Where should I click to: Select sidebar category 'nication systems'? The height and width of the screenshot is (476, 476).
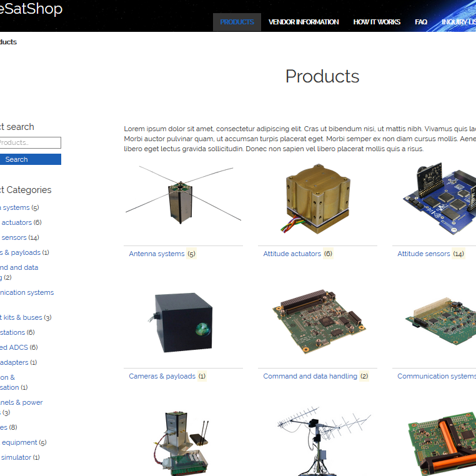pos(27,292)
